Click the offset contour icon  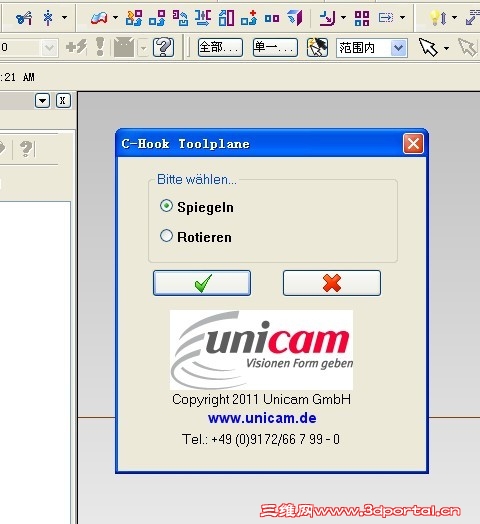pyautogui.click(x=327, y=17)
